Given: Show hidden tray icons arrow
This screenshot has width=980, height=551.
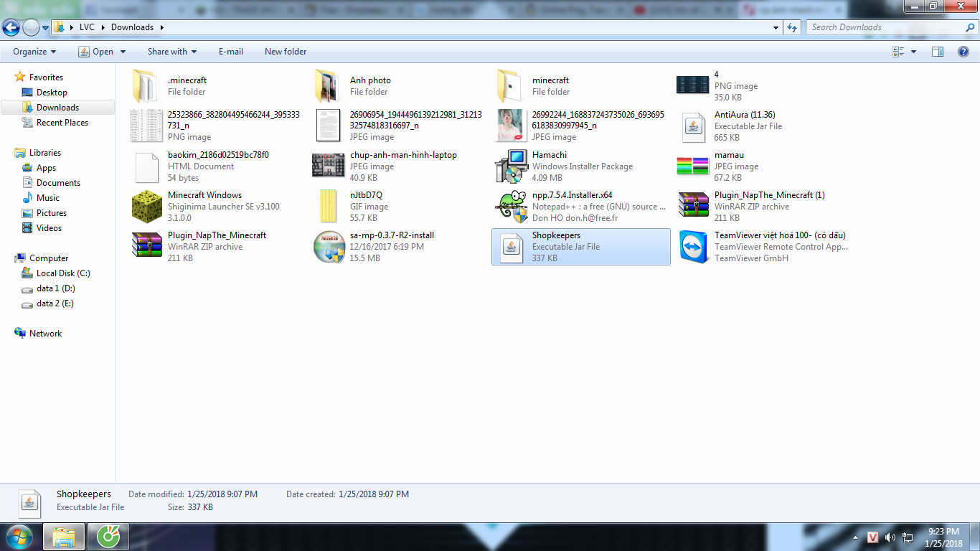Looking at the screenshot, I should (855, 537).
